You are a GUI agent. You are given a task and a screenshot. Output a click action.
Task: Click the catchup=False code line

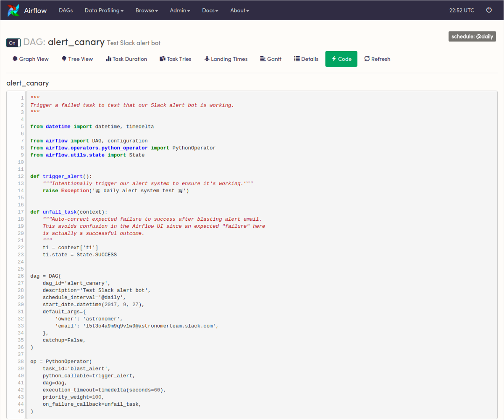(64, 340)
